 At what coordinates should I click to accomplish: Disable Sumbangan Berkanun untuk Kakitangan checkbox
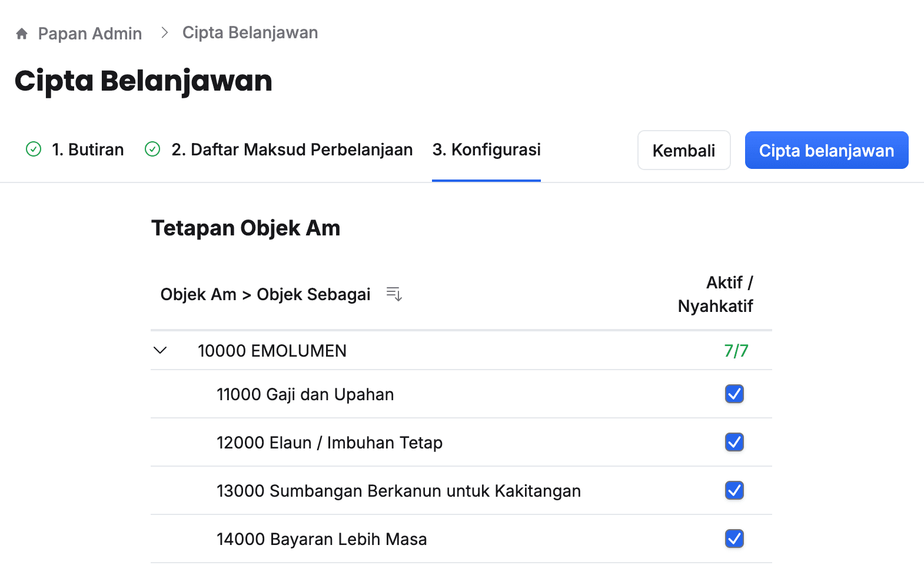coord(734,490)
